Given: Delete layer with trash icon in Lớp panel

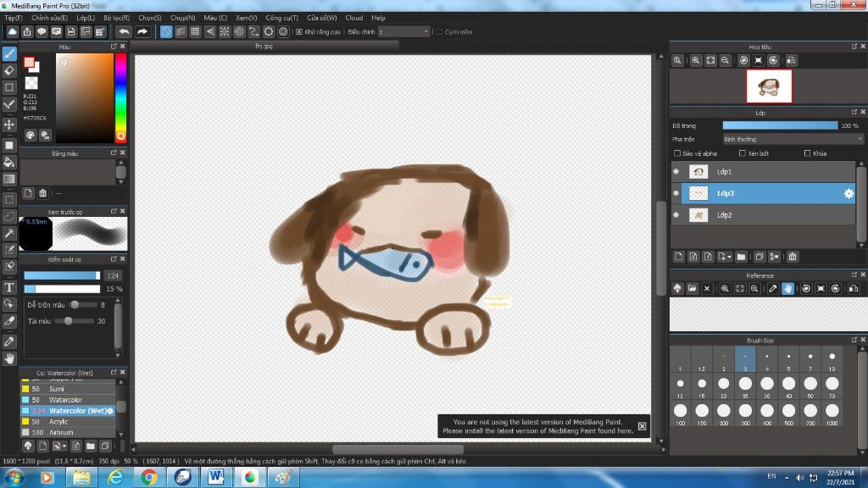Looking at the screenshot, I should pyautogui.click(x=793, y=257).
